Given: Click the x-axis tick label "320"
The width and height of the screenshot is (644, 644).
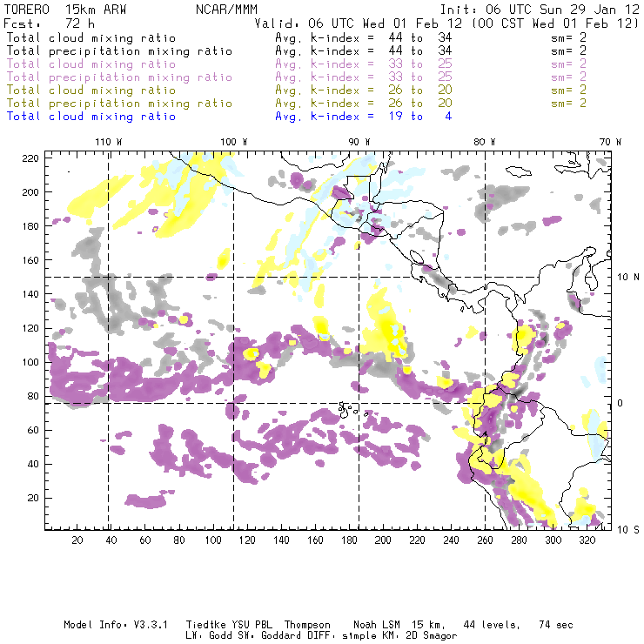Looking at the screenshot, I should click(587, 540).
